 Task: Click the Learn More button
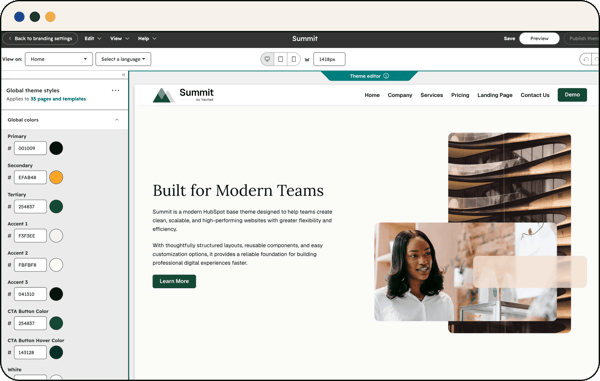point(174,281)
